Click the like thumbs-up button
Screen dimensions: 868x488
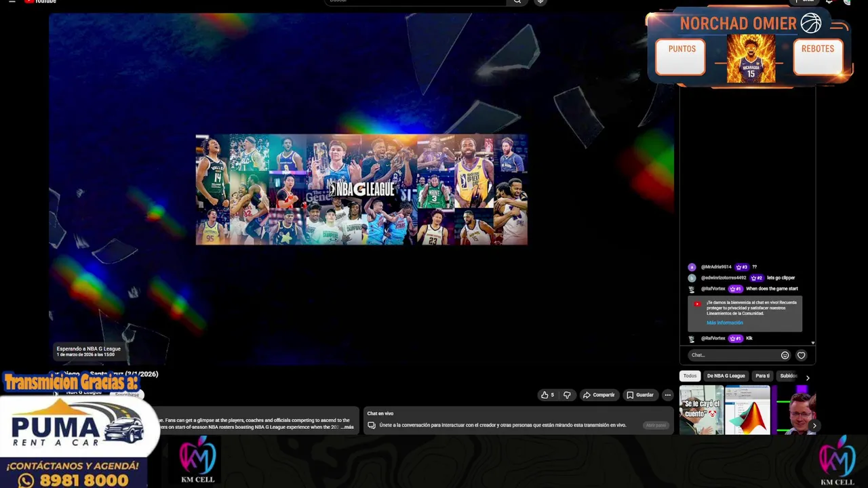pyautogui.click(x=547, y=394)
